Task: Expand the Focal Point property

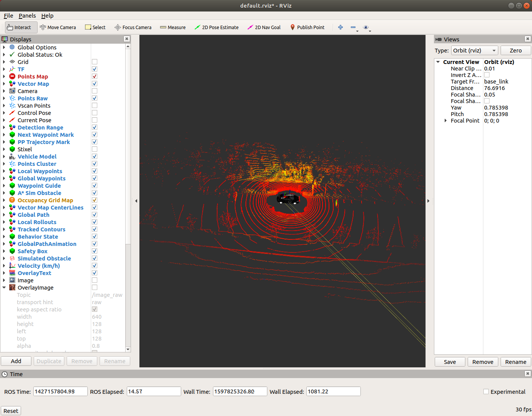Action: pos(445,121)
